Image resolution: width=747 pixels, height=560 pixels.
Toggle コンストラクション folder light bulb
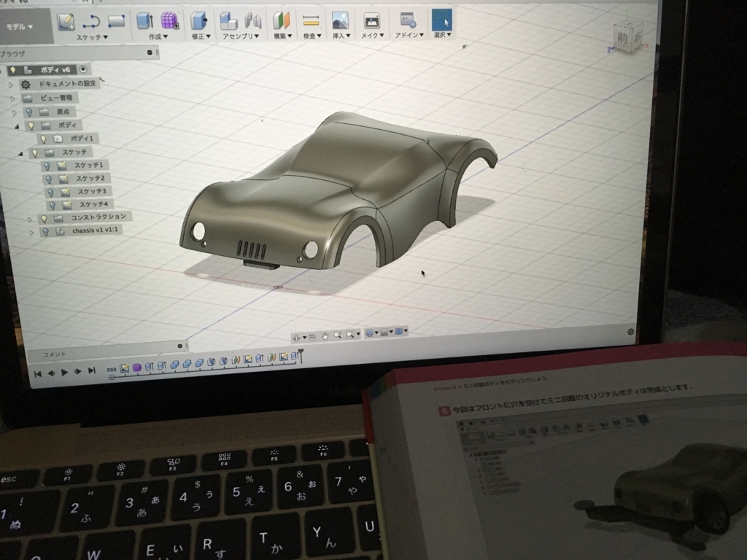44,219
